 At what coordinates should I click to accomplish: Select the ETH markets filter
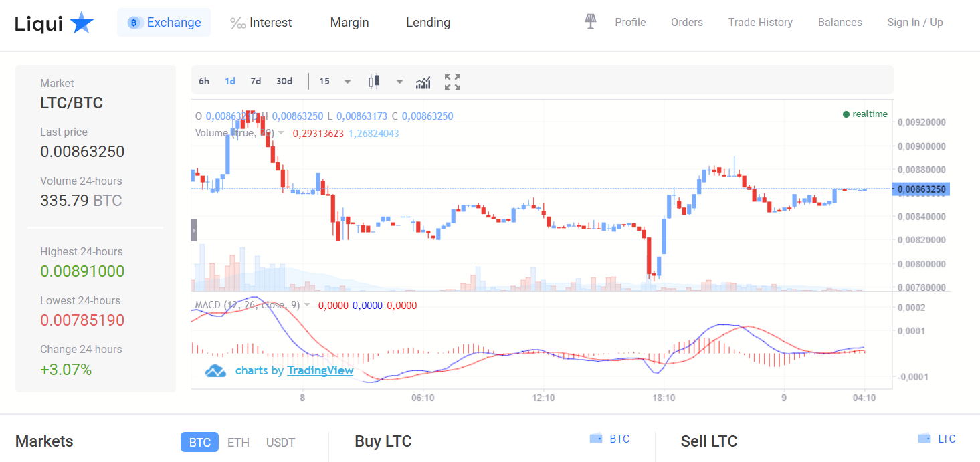[238, 443]
